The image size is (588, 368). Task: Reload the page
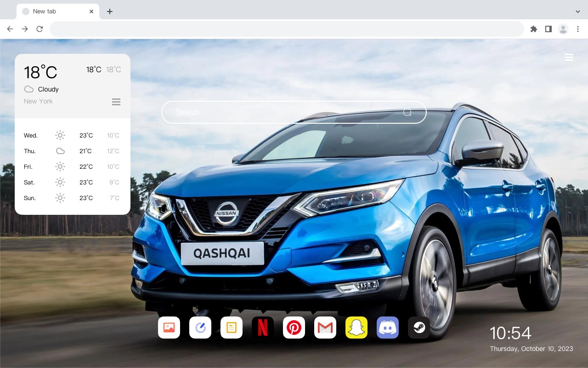coord(40,29)
